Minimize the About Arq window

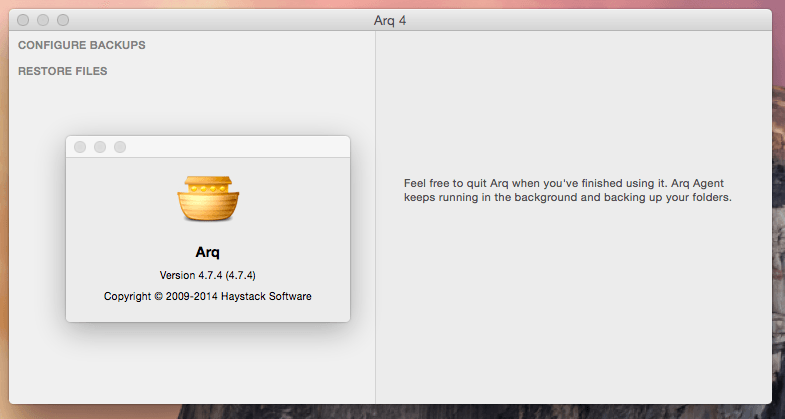pos(100,147)
